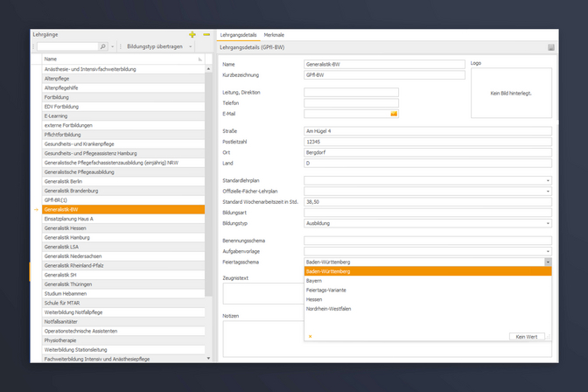The height and width of the screenshot is (392, 588).
Task: Click the Bildungsart input field
Action: click(x=428, y=213)
